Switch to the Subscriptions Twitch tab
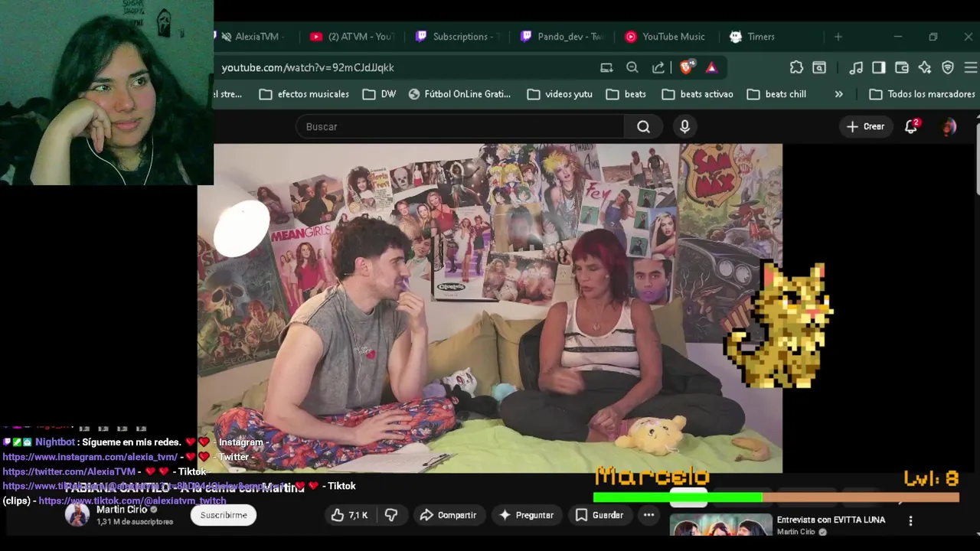The height and width of the screenshot is (551, 980). [458, 37]
